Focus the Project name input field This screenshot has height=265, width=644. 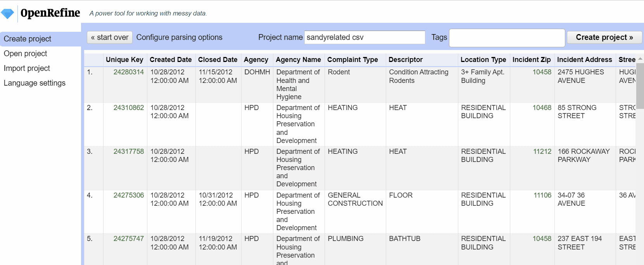365,37
